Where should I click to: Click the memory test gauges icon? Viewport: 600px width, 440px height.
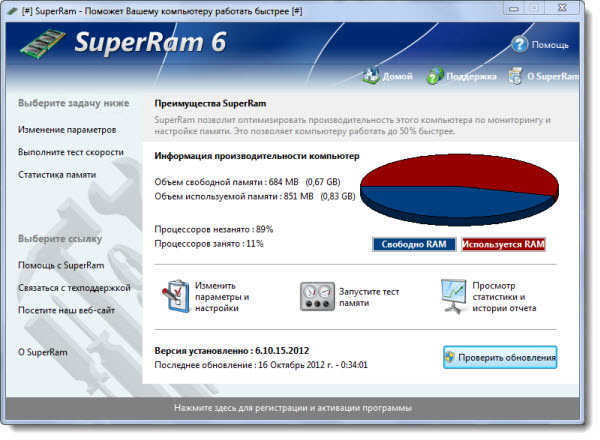click(317, 297)
